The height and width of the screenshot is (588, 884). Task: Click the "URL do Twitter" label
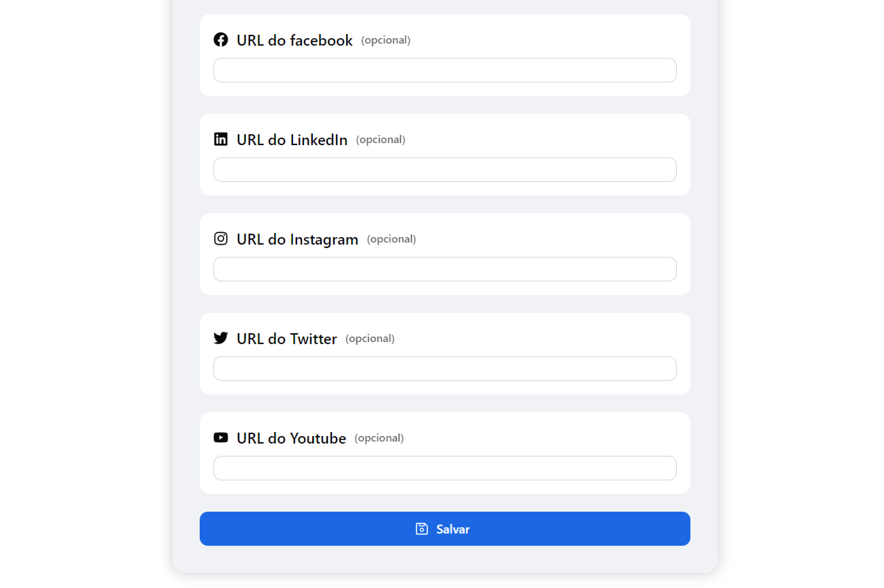pos(287,339)
